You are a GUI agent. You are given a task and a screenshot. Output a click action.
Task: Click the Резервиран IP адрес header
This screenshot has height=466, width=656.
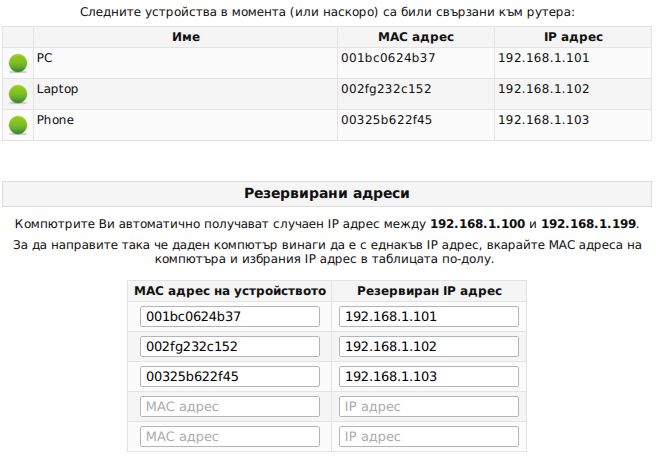pos(429,291)
